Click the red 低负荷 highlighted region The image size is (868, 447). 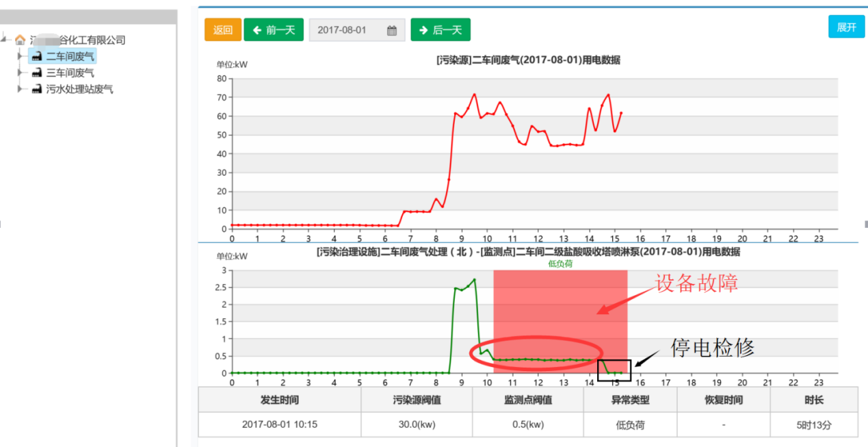(560, 322)
